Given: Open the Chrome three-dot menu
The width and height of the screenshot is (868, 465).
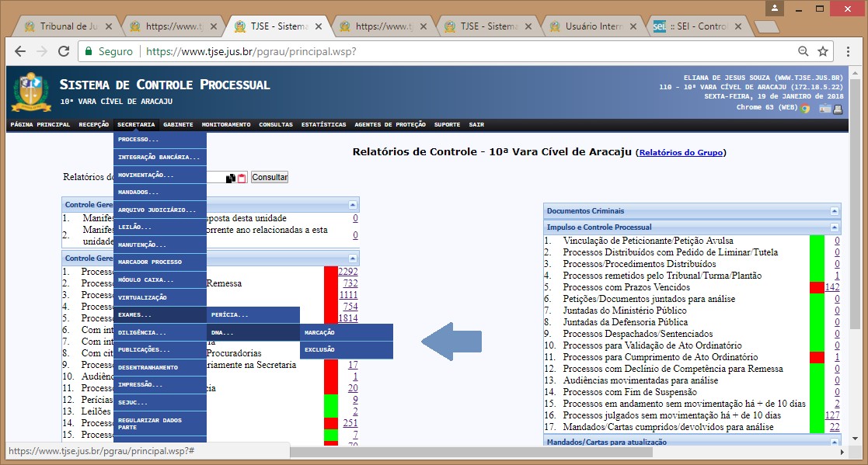Looking at the screenshot, I should pos(849,52).
